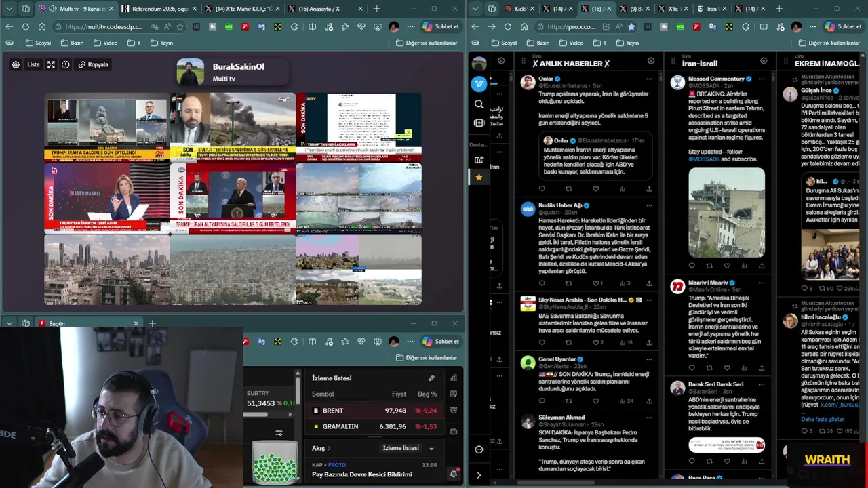Open left browser tab search dropdown arrow
The height and width of the screenshot is (488, 868).
coord(9,9)
